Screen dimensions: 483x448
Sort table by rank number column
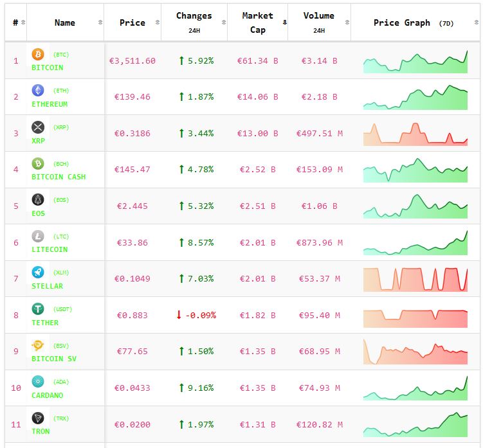(23, 22)
